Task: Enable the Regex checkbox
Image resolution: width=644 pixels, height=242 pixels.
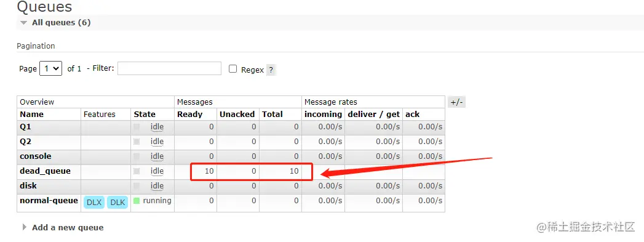Action: pos(233,68)
